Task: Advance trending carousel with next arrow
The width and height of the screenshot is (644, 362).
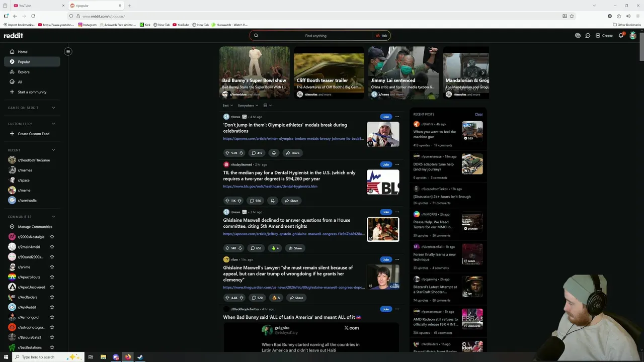Action: 482,73
